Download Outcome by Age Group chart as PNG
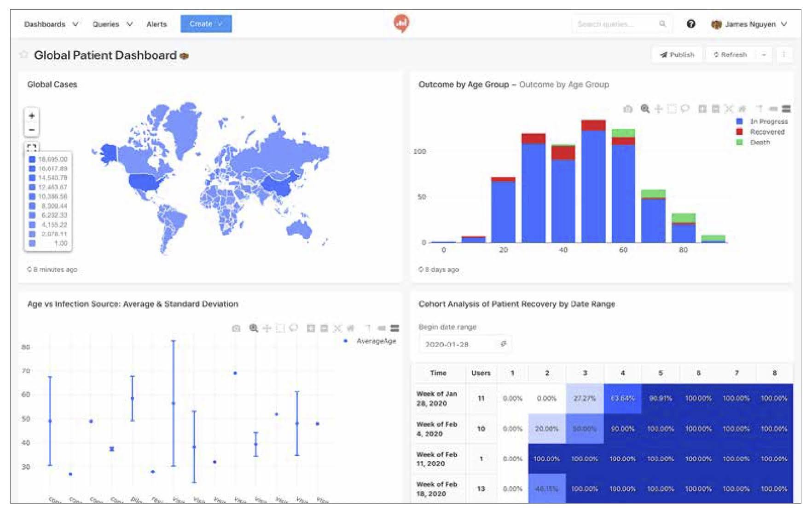 tap(628, 109)
